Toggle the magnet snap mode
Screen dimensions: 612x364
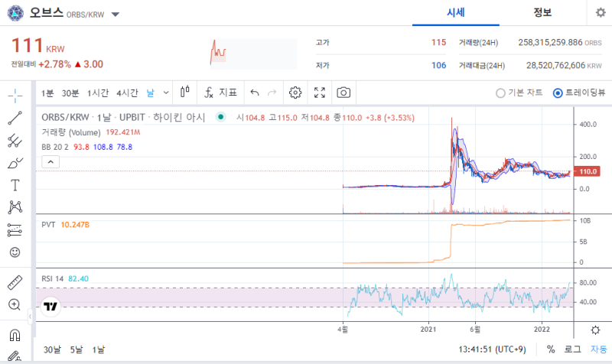[x=15, y=335]
